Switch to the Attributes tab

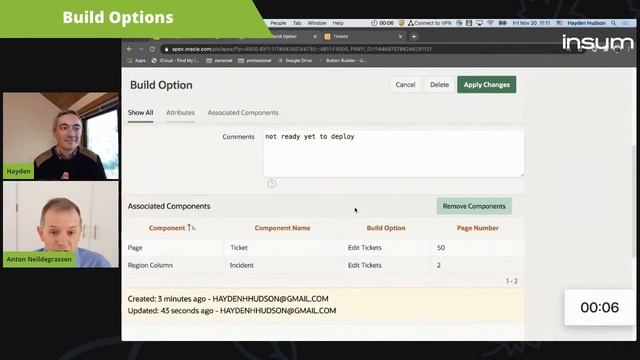point(180,113)
